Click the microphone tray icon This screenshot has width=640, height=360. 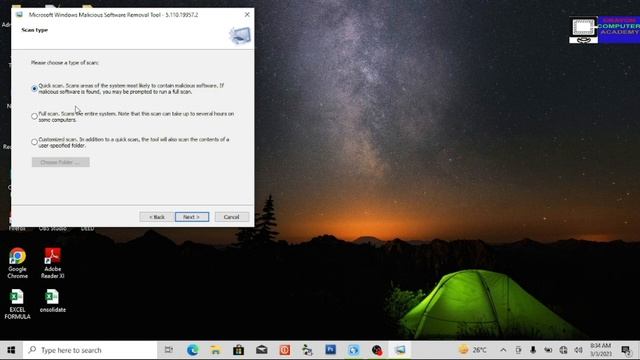[x=533, y=350]
